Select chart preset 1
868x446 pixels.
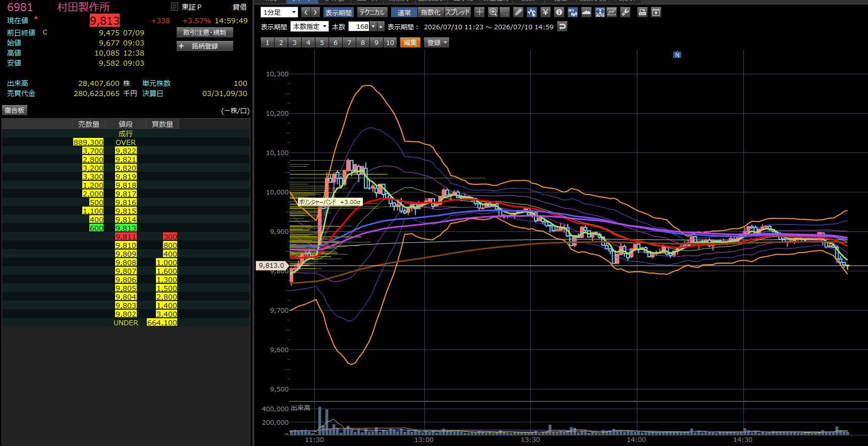pyautogui.click(x=267, y=43)
